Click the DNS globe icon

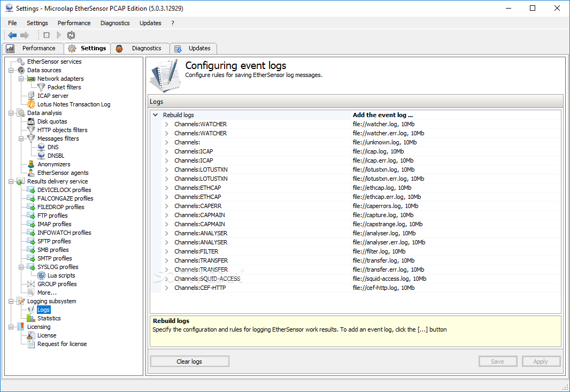pyautogui.click(x=42, y=147)
